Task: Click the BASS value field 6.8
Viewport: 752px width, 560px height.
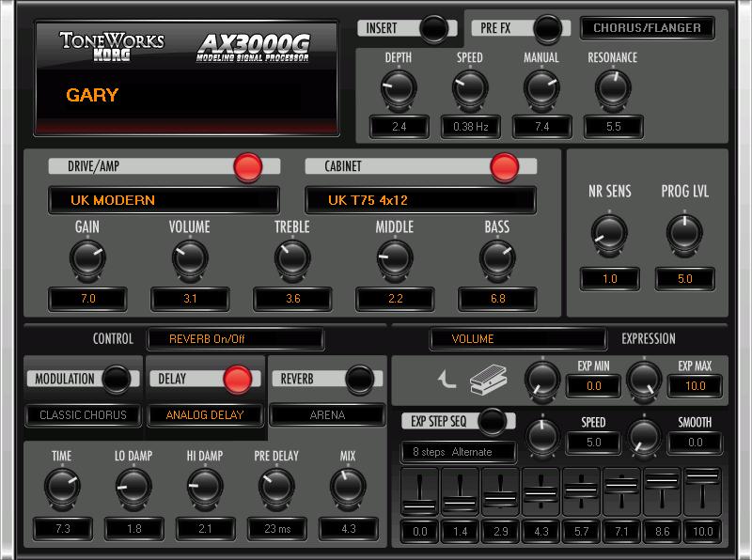Action: [497, 299]
